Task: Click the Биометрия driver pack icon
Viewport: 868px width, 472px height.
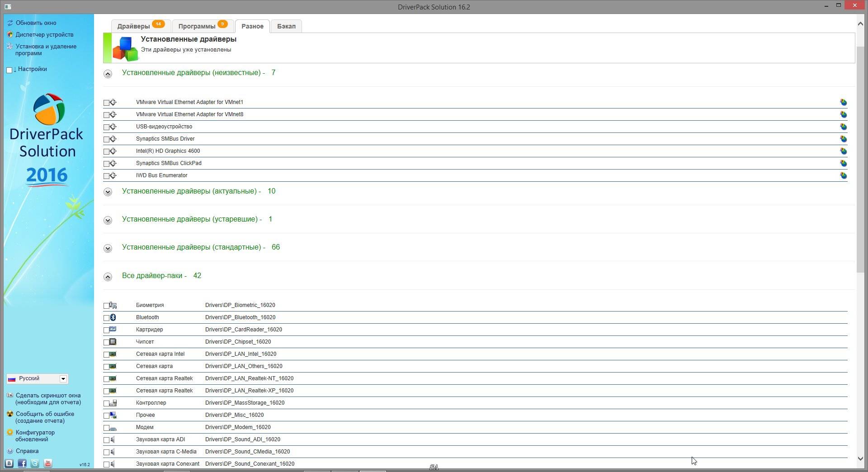Action: (113, 305)
